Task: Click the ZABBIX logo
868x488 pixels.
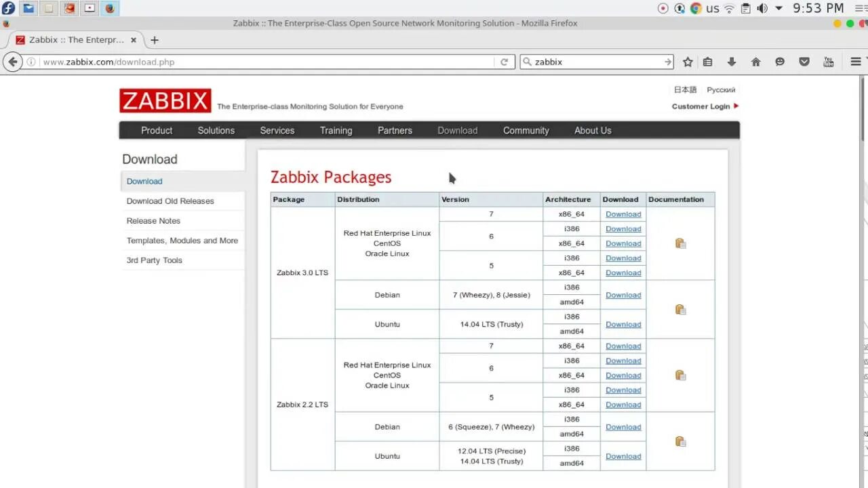Action: 165,101
